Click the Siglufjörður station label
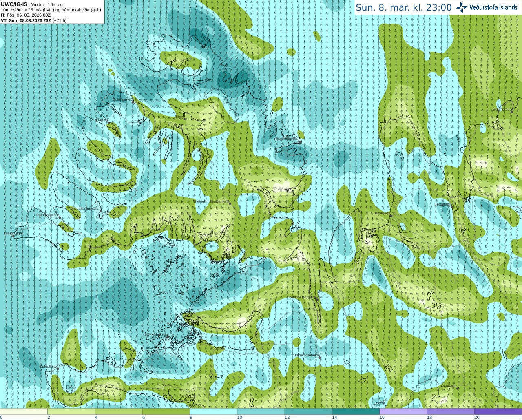This screenshot has height=420, width=522. 502,109
